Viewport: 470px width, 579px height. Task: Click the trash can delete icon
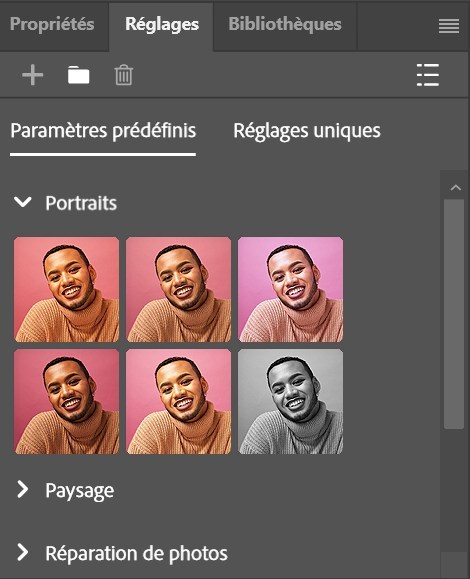pos(124,75)
